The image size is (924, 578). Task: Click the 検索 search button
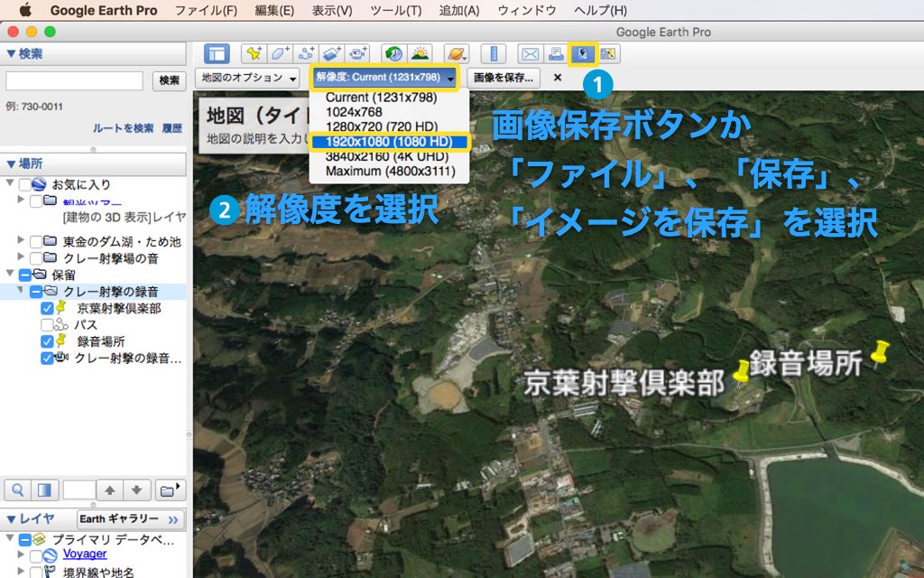pos(169,80)
